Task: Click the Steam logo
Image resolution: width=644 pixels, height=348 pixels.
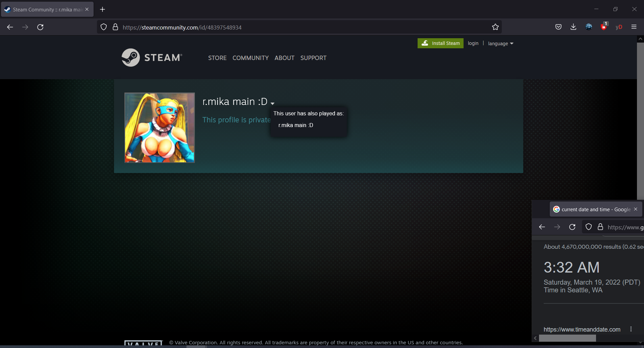Action: pos(152,58)
